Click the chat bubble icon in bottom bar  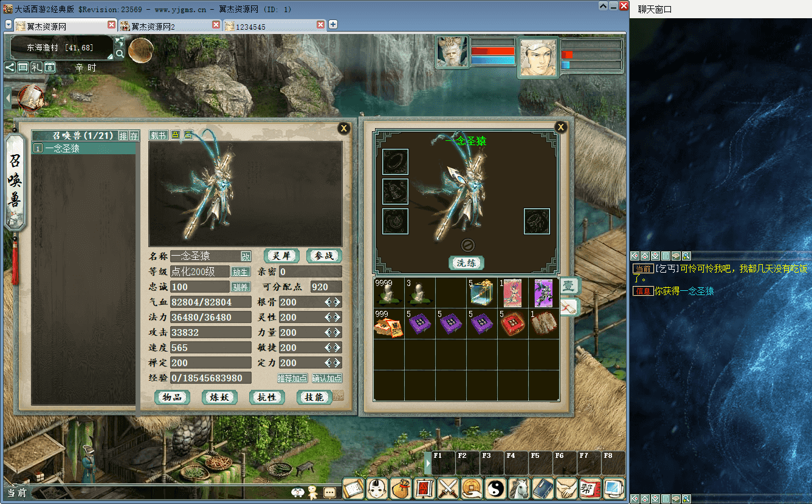pos(329,492)
